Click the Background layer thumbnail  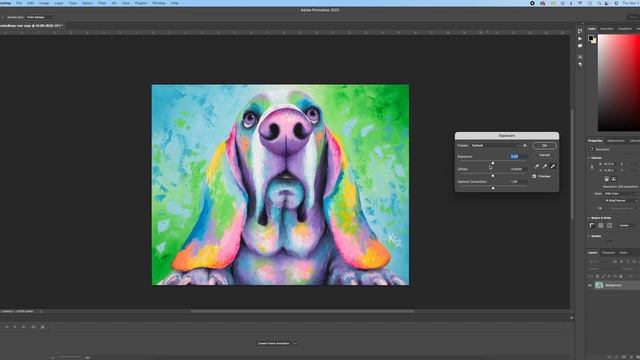[599, 286]
